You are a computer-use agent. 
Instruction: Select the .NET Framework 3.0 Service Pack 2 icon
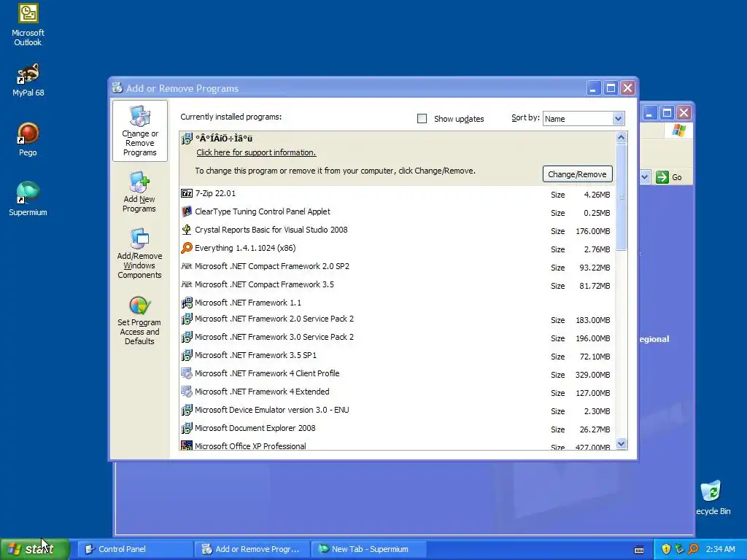187,337
